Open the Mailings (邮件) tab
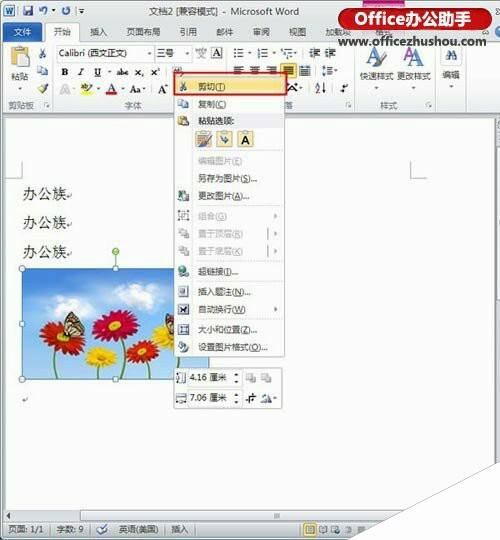This screenshot has height=540, width=500. 225,32
